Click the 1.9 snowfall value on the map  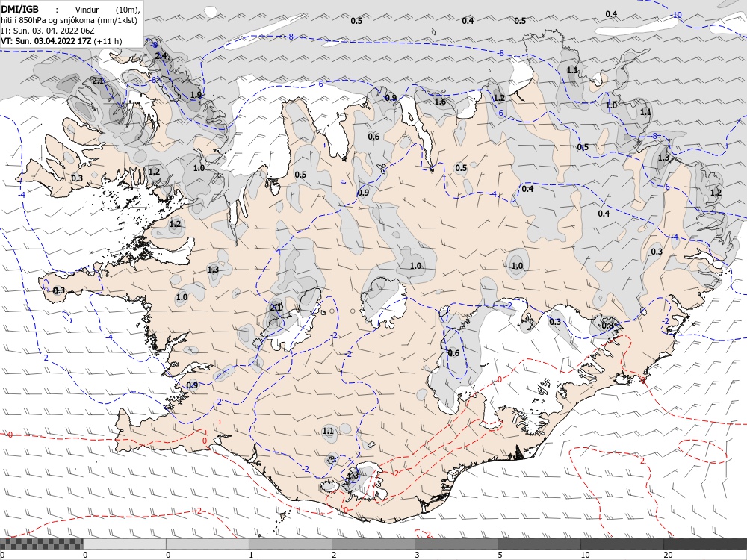coord(196,96)
